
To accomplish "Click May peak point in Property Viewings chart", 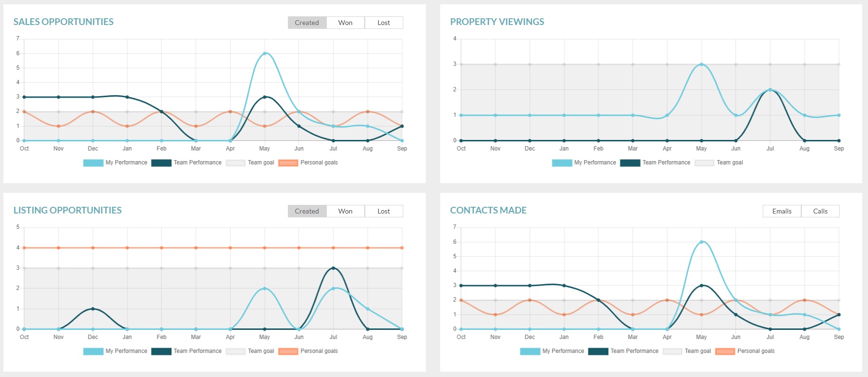I will [x=701, y=64].
